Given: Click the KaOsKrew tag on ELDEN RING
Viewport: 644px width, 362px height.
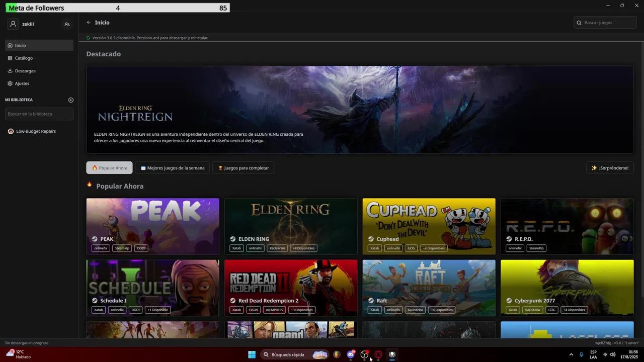Looking at the screenshot, I should point(277,248).
